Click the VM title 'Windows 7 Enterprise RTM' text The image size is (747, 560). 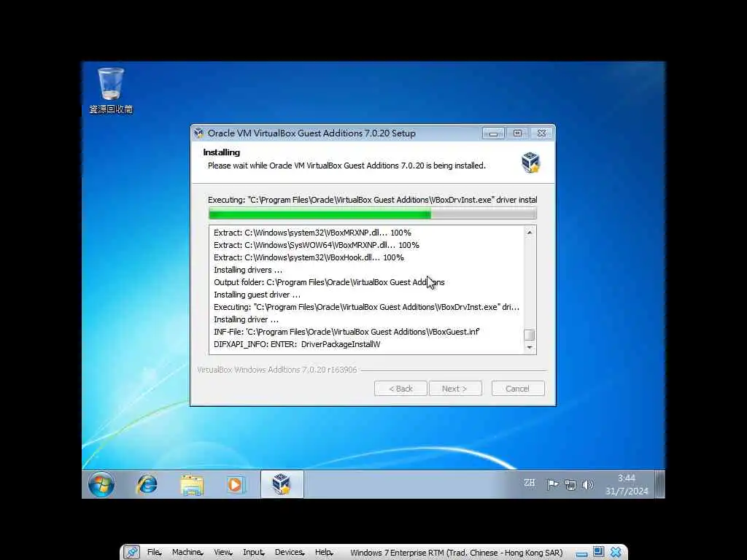click(457, 553)
